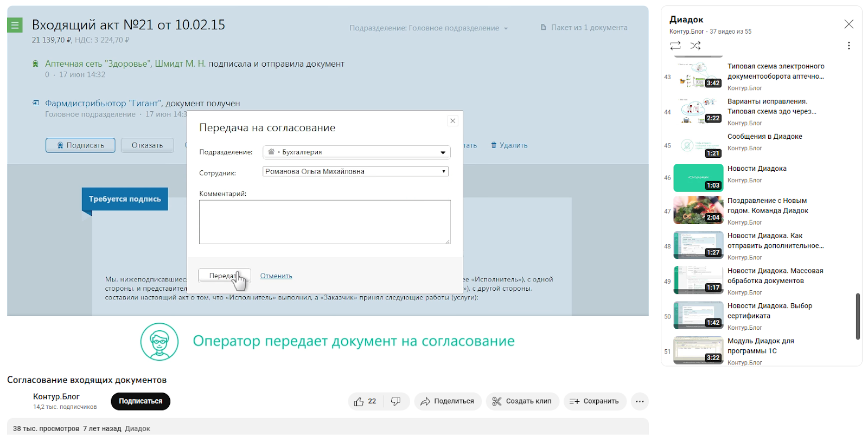Viewport: 868px width, 435px height.
Task: Play the Варианты исправления video thumbnail
Action: click(x=698, y=110)
